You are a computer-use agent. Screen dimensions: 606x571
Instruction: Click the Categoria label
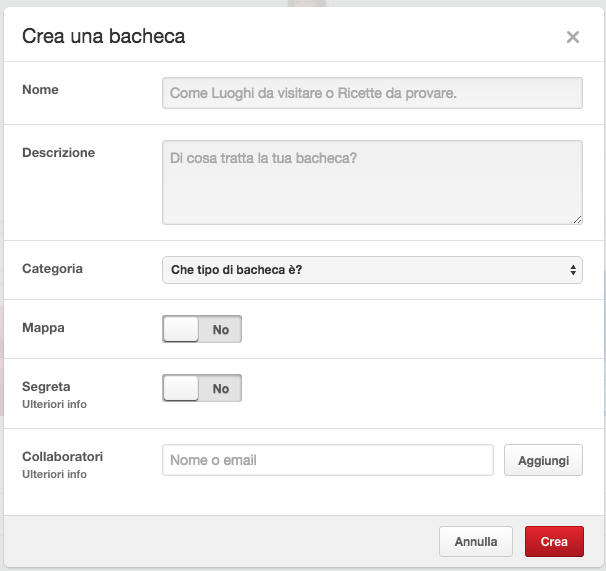tap(52, 269)
